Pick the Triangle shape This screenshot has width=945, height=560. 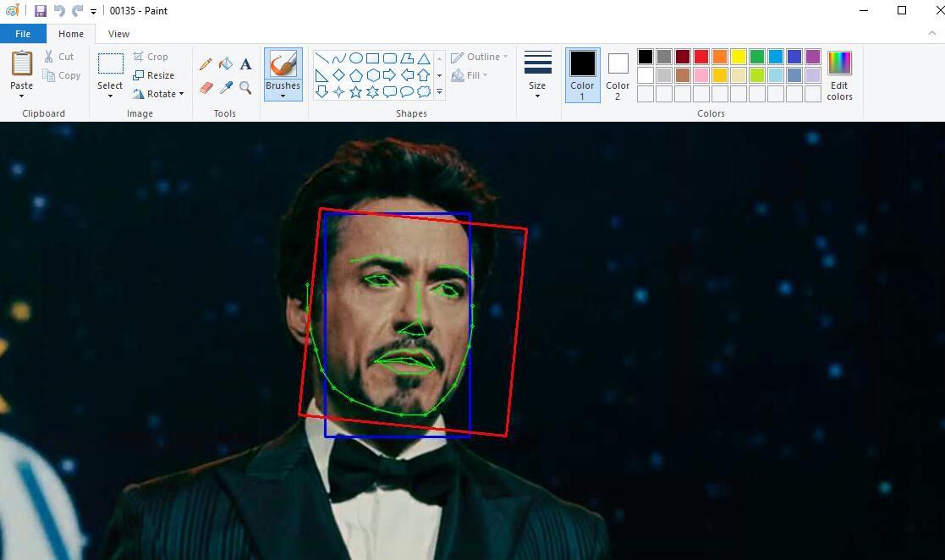[x=424, y=58]
